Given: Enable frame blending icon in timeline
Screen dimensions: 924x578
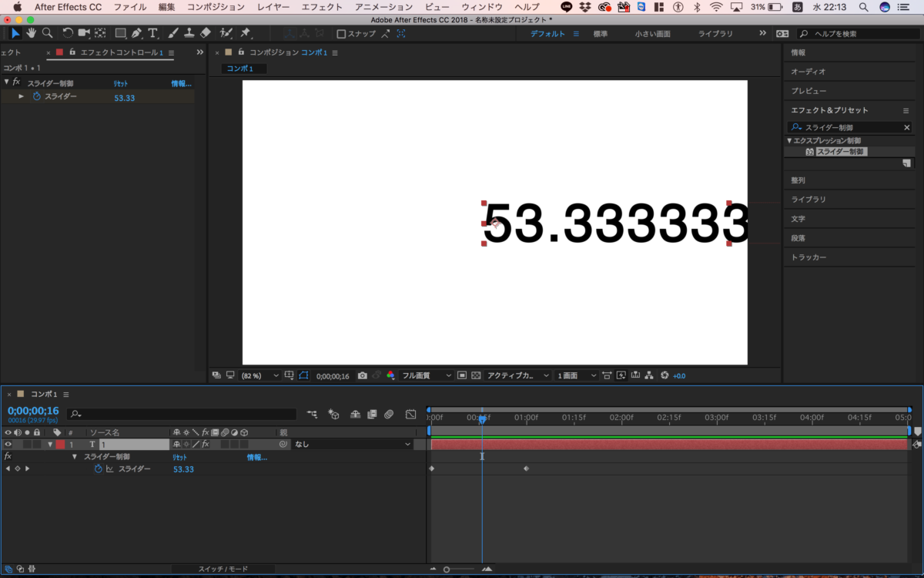Looking at the screenshot, I should [x=372, y=414].
